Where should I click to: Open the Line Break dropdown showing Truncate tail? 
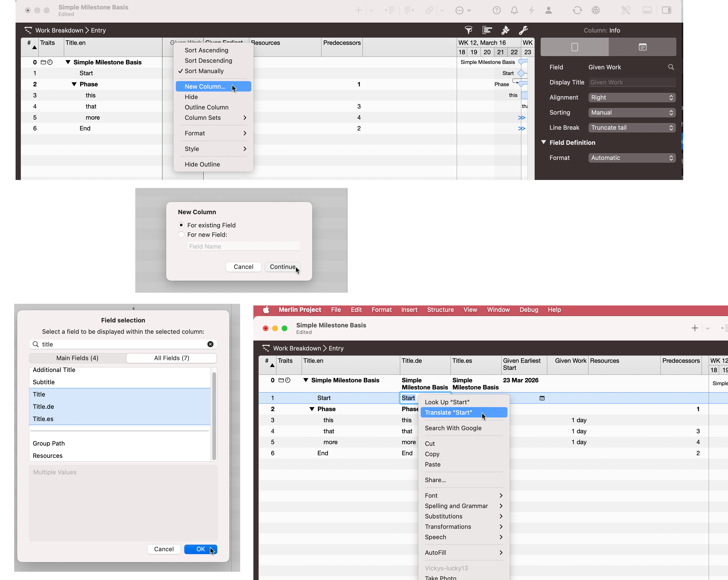coord(632,128)
